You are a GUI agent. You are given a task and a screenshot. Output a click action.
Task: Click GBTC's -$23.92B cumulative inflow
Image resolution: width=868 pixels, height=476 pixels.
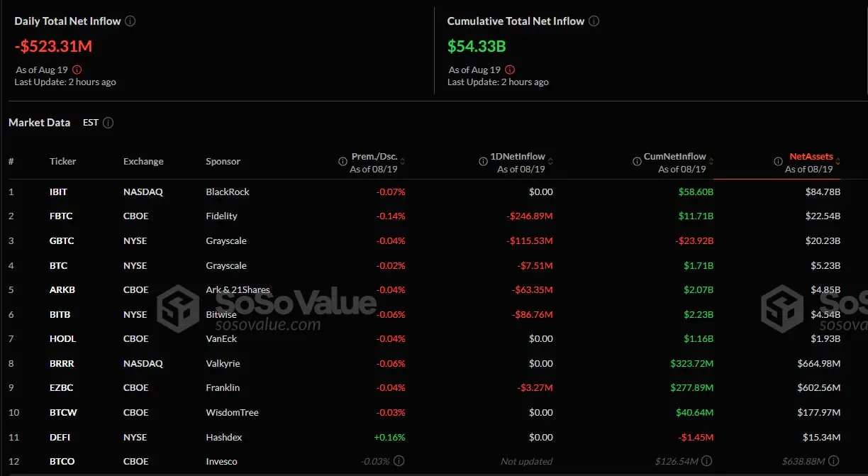pos(693,241)
